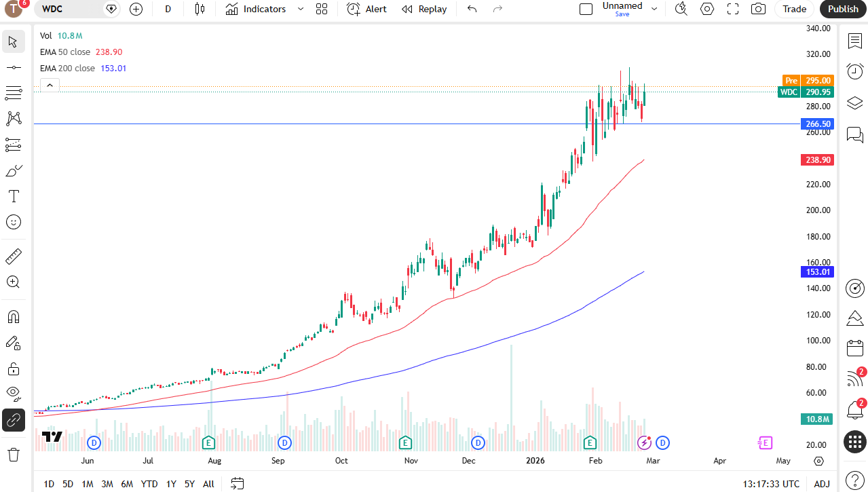
Task: Undo the last action
Action: (472, 9)
